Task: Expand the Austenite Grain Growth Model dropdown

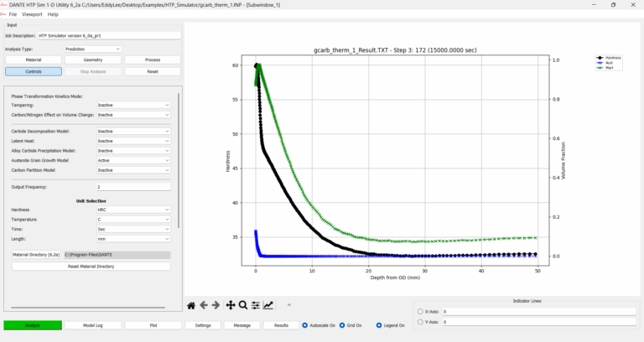Action: point(133,161)
